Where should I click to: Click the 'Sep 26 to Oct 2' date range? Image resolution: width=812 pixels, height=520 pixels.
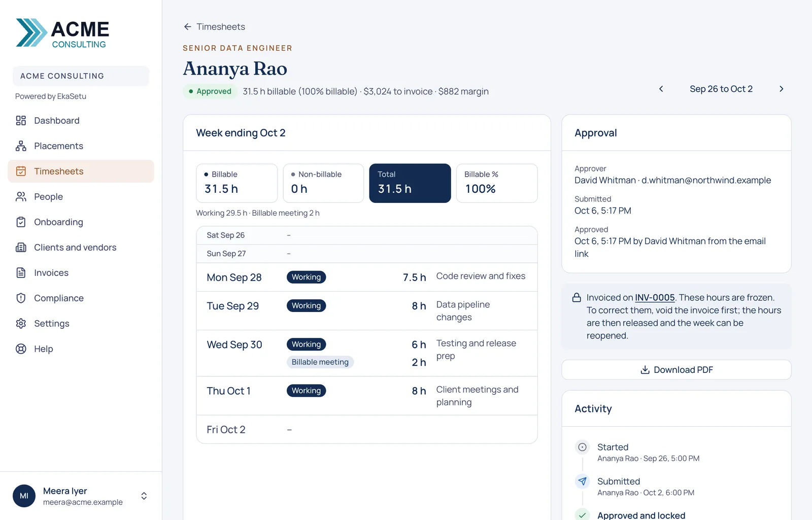(721, 89)
